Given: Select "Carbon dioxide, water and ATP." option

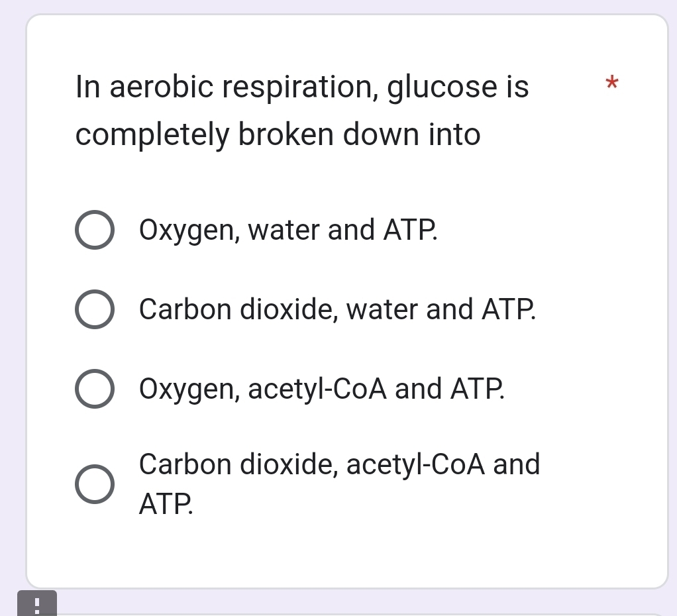Looking at the screenshot, I should pyautogui.click(x=95, y=309).
